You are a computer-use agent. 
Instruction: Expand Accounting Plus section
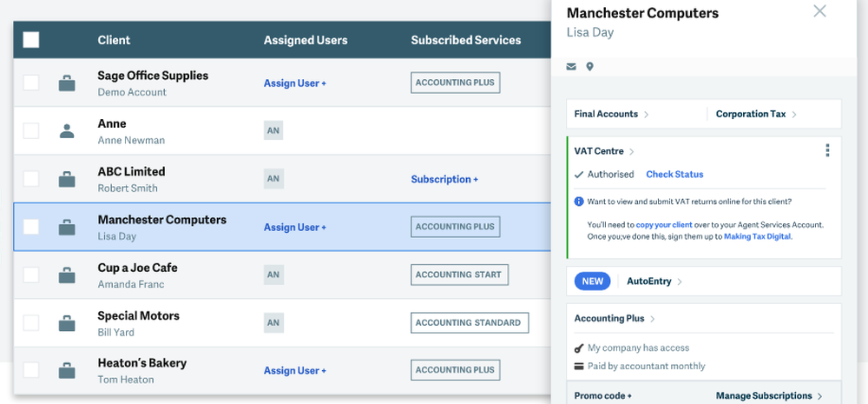[x=615, y=319]
